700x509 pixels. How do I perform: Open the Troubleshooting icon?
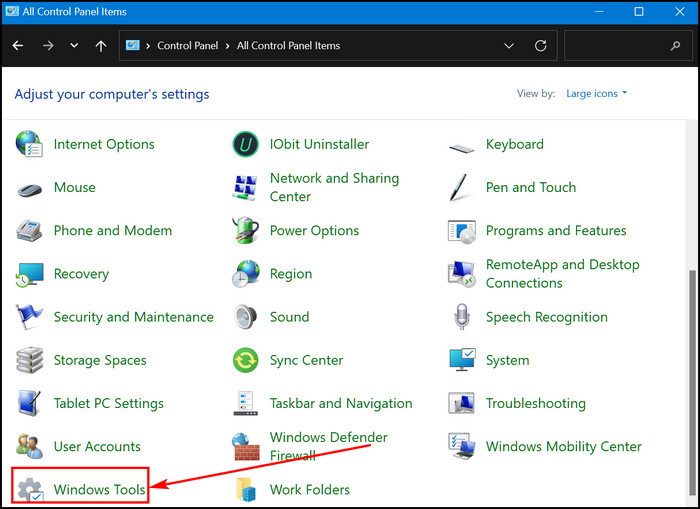pyautogui.click(x=462, y=403)
